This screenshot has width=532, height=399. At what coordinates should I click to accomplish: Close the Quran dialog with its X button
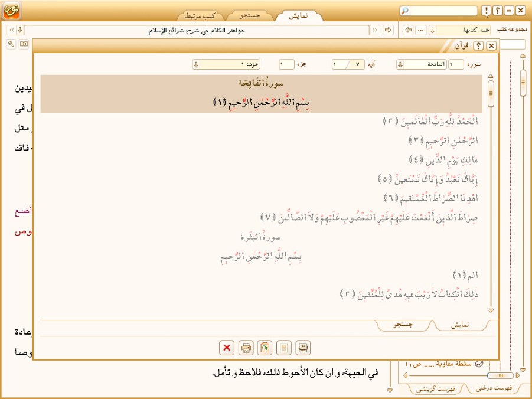pyautogui.click(x=491, y=45)
